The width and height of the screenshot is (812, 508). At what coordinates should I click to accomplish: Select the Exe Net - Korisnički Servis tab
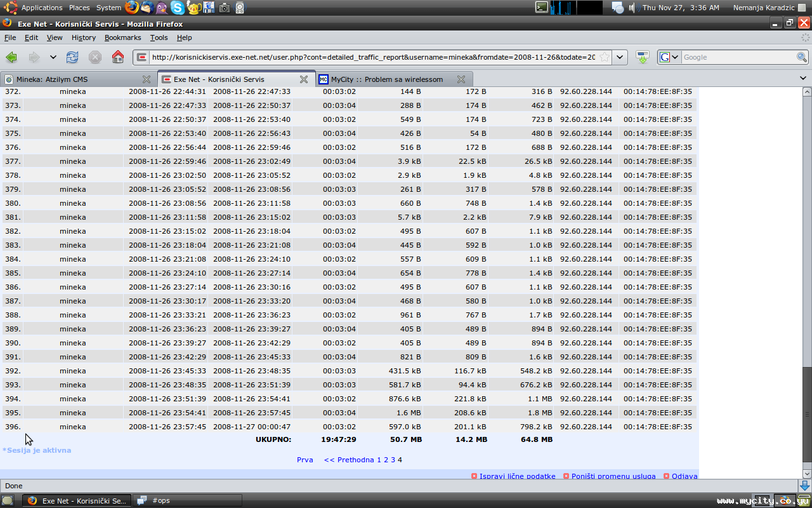[x=236, y=79]
